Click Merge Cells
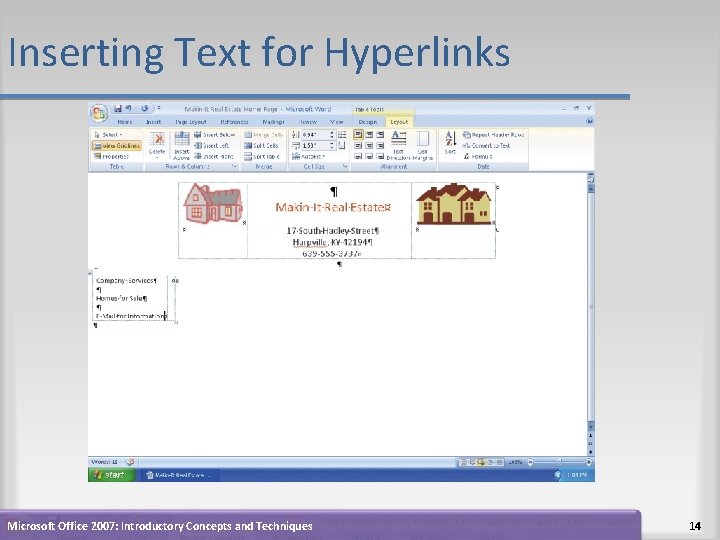 (264, 135)
